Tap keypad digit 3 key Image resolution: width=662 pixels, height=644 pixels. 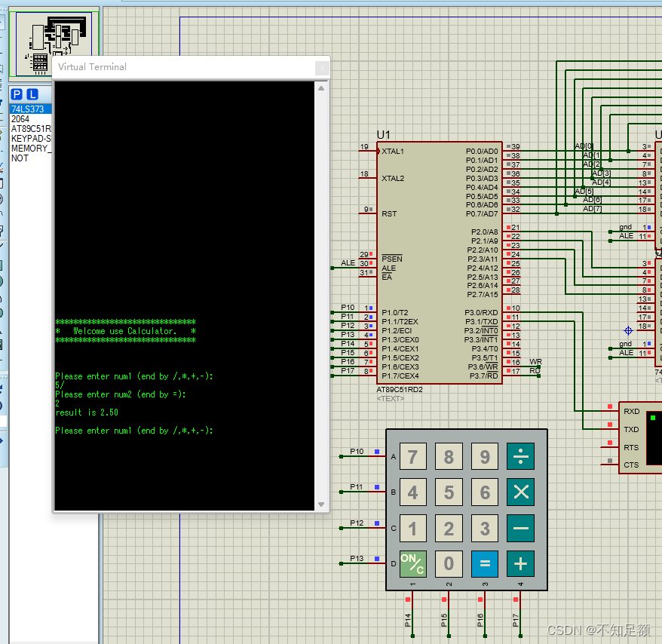point(485,529)
